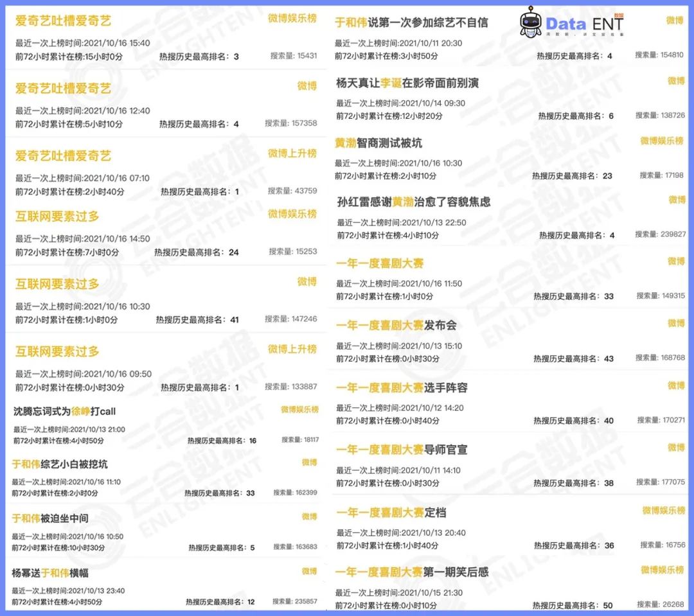Click the timestamp 最近一次上榜时间:2021/10/15 21:30
694x616 pixels.
399,592
